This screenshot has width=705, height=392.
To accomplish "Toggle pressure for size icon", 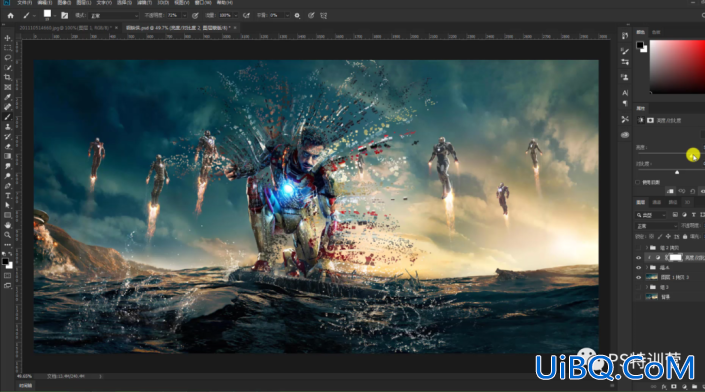I will [x=311, y=15].
